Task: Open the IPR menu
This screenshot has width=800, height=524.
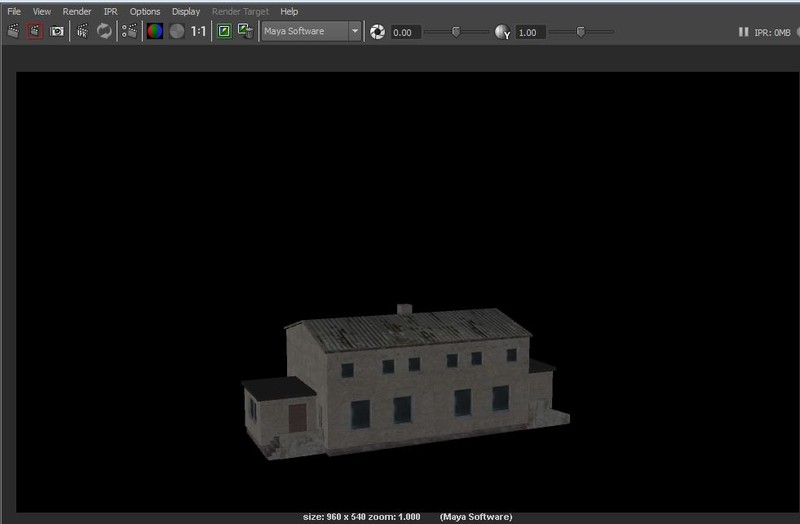Action: click(110, 11)
